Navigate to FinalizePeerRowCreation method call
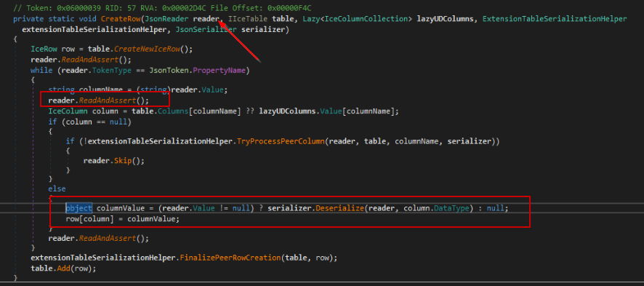The height and width of the screenshot is (286, 644). [x=230, y=258]
